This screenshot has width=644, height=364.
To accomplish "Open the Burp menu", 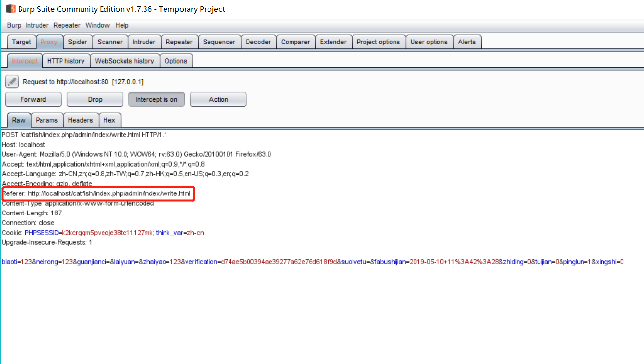I will tap(14, 25).
